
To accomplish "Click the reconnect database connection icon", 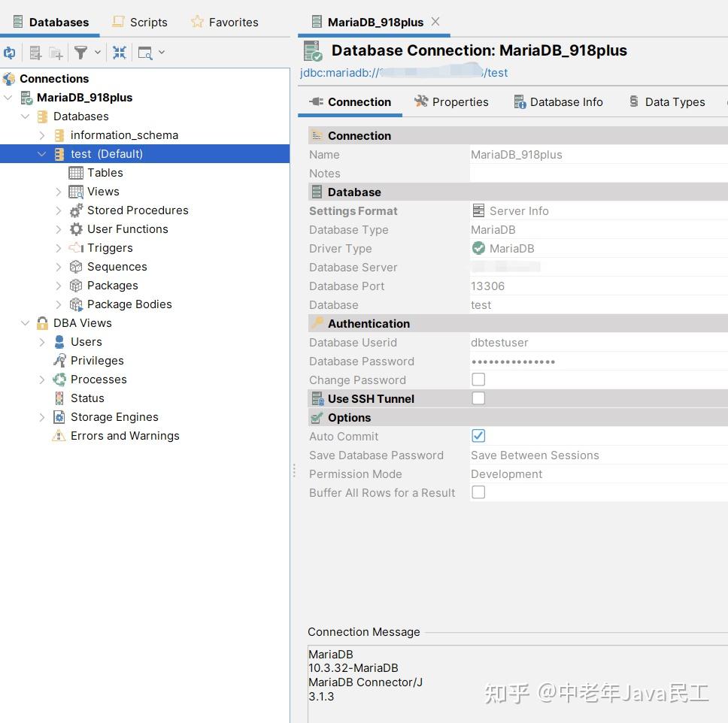I will click(x=10, y=52).
